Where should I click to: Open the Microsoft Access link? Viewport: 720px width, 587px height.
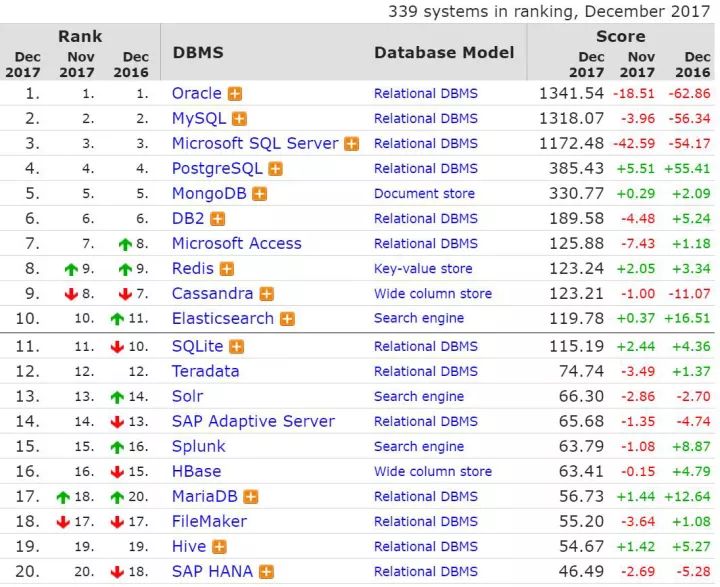(x=236, y=243)
